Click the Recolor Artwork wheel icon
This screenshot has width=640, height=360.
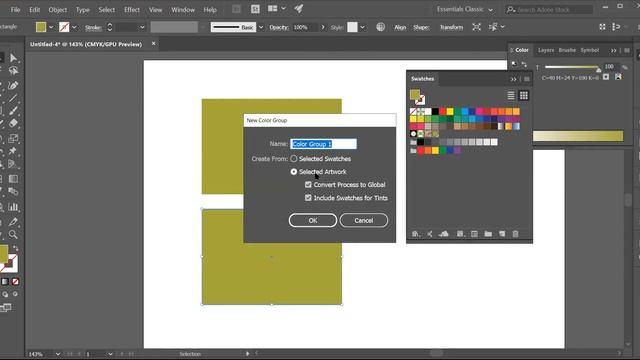(x=380, y=27)
